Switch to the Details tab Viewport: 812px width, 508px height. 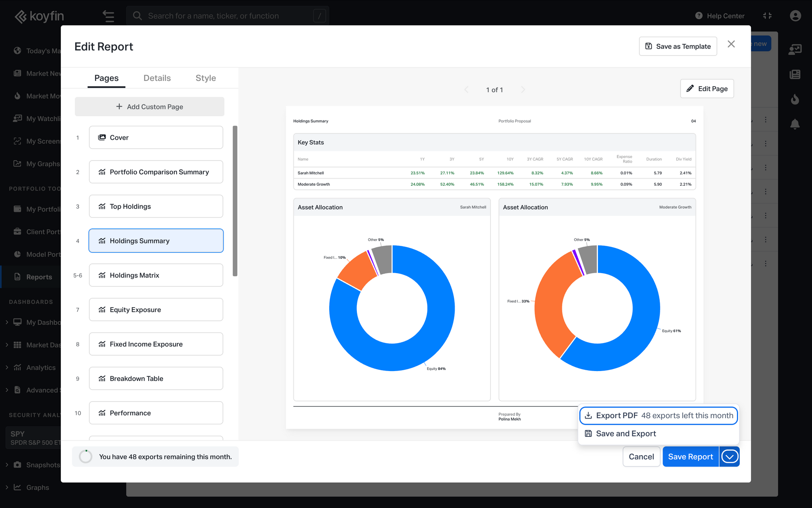tap(157, 78)
